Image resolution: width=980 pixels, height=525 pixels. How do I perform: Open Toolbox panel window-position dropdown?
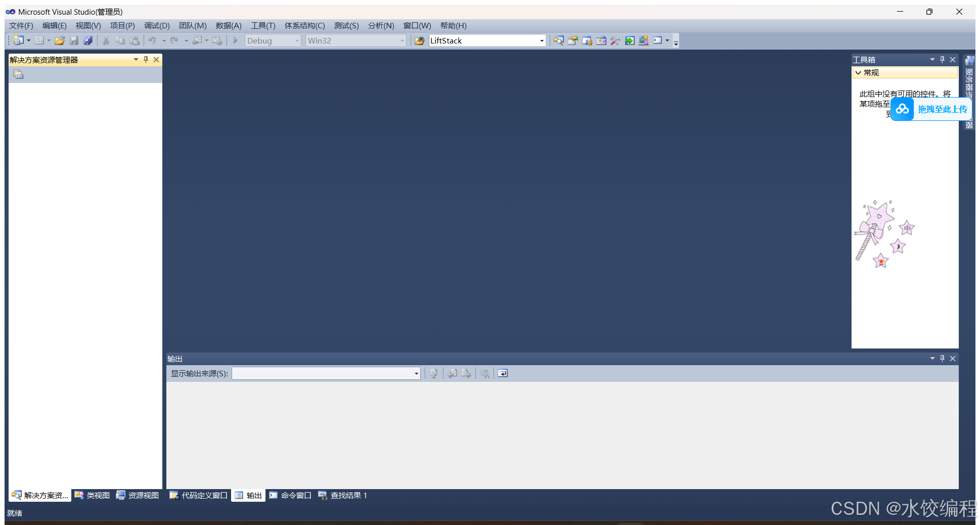pyautogui.click(x=932, y=60)
